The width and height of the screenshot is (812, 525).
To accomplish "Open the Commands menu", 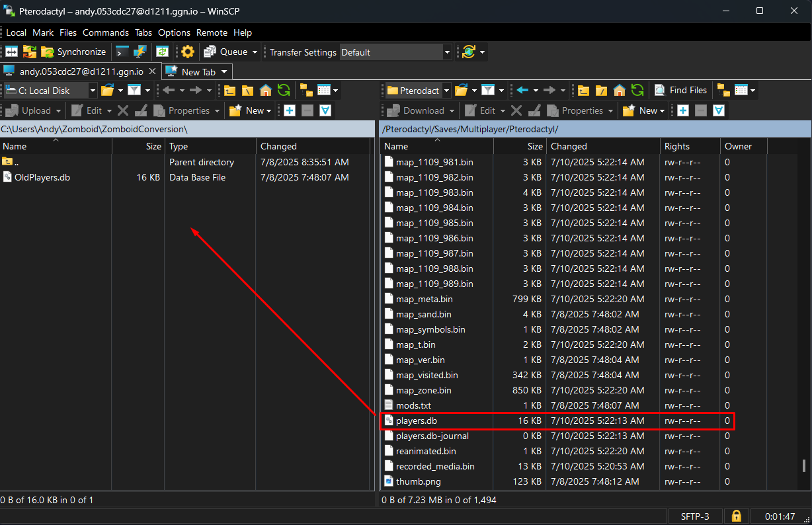I will click(106, 32).
